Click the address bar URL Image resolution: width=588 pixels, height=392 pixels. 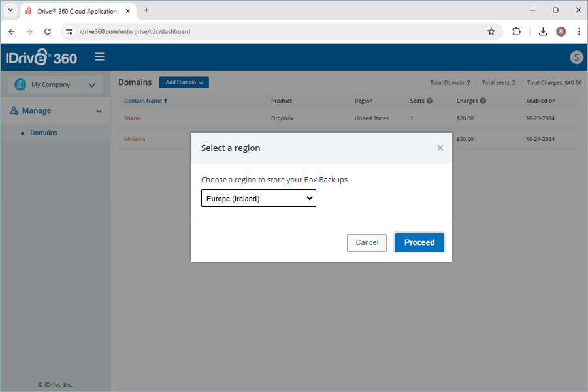135,31
